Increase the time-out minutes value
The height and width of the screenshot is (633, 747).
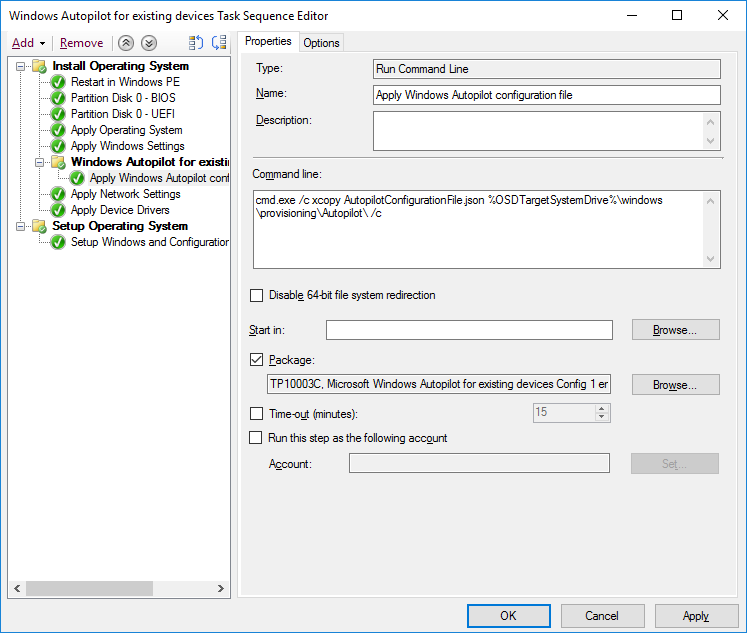(602, 409)
